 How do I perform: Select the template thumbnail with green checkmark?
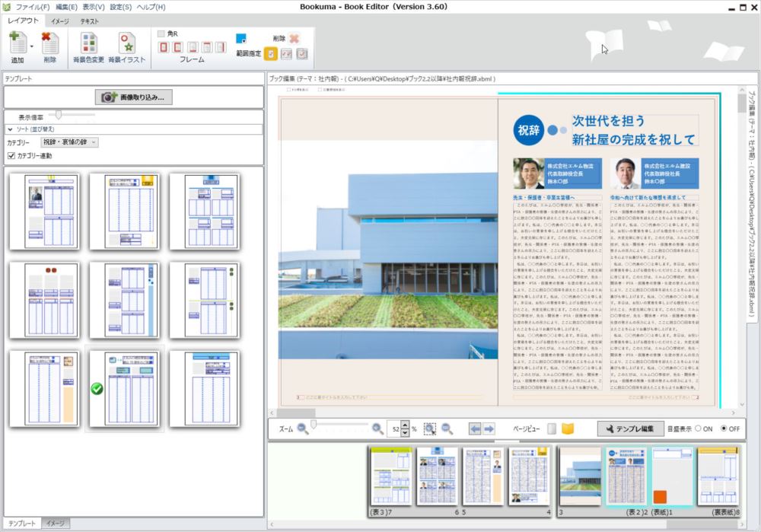[126, 387]
